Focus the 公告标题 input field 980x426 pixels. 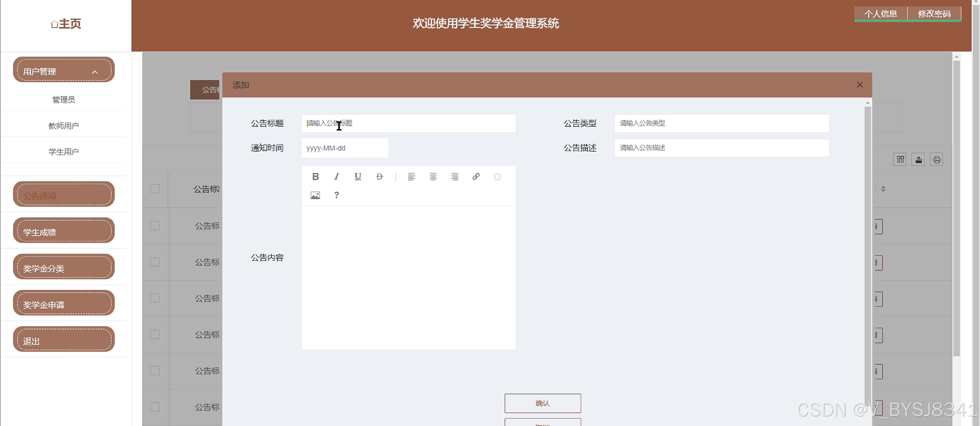[x=409, y=123]
